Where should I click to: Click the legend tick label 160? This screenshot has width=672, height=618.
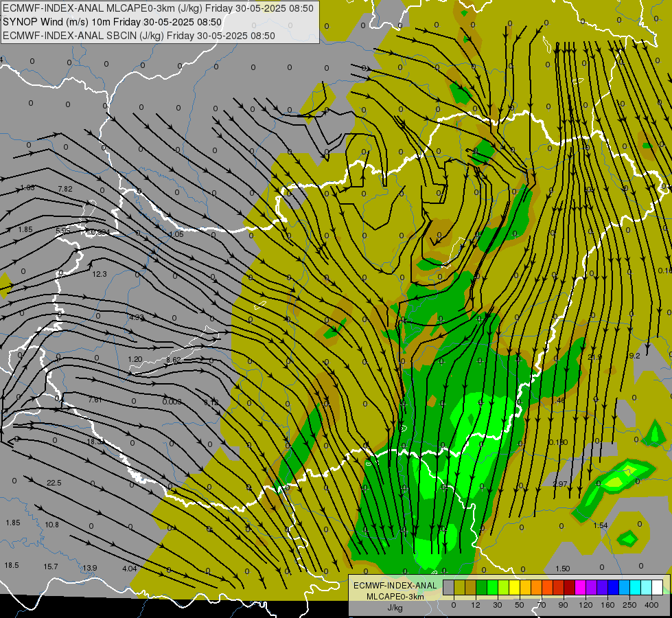(x=607, y=605)
